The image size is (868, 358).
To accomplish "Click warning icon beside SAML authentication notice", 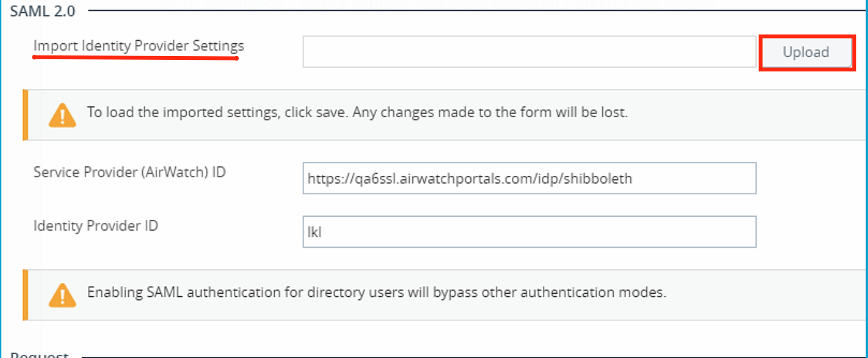I will 62,294.
